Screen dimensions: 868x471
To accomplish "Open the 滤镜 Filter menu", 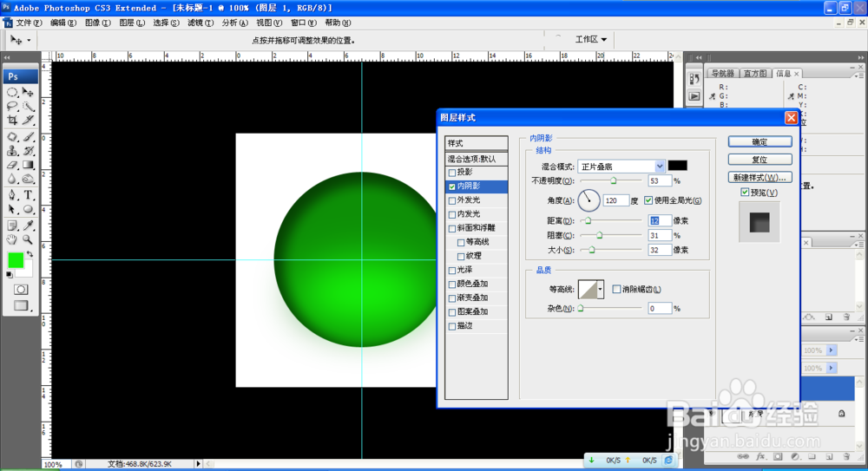I will (201, 23).
